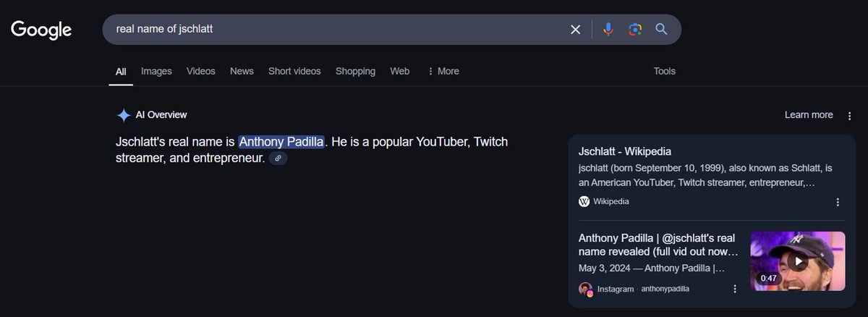Clear the search query with X icon
The image size is (868, 317).
point(576,30)
